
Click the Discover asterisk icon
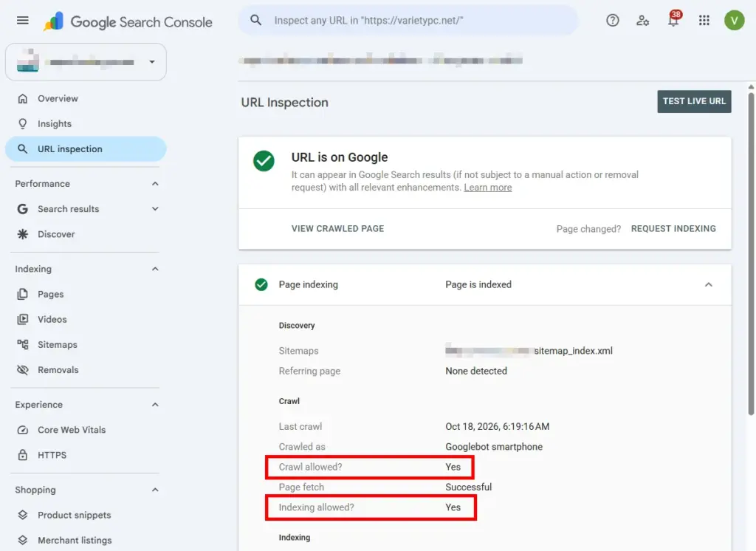coord(23,234)
